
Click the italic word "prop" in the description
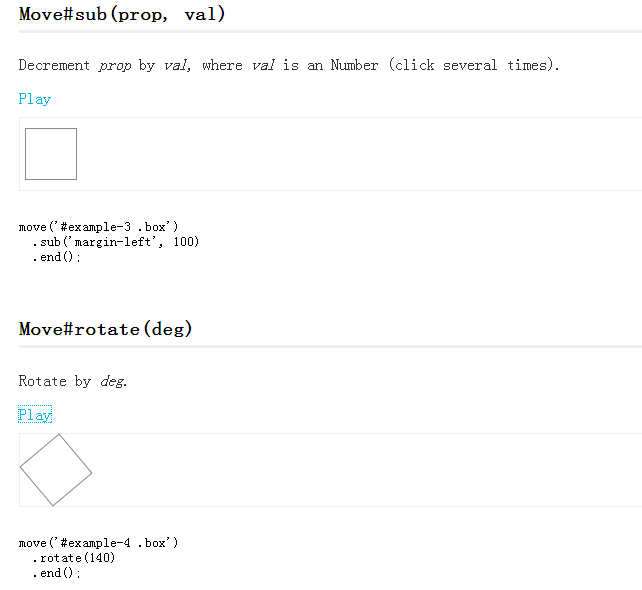[115, 66]
